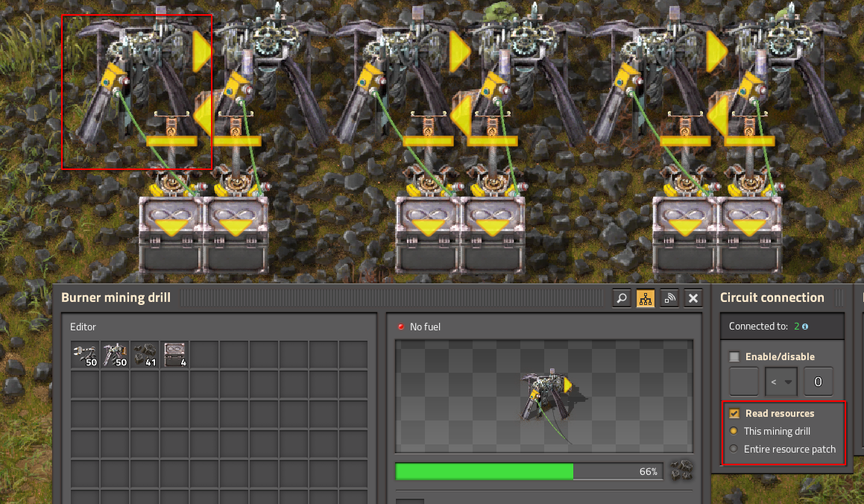This screenshot has width=864, height=504.
Task: Toggle the circuit network connection icon
Action: [x=646, y=298]
